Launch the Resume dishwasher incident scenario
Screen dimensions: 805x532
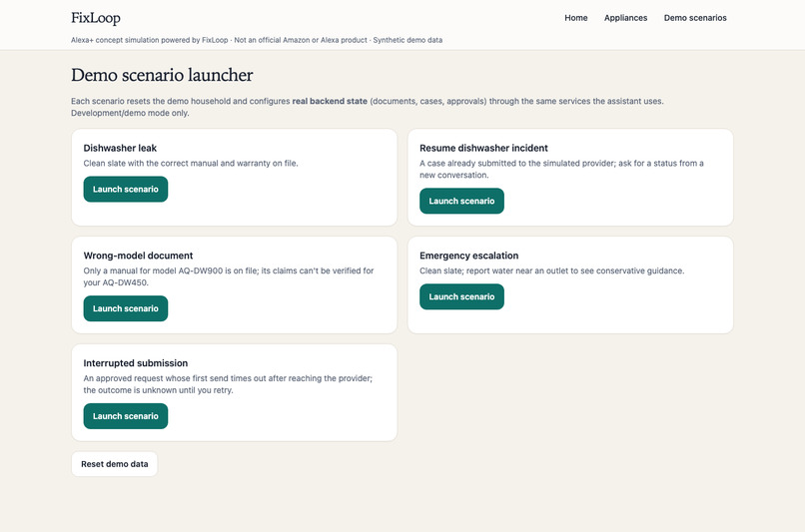(x=461, y=201)
